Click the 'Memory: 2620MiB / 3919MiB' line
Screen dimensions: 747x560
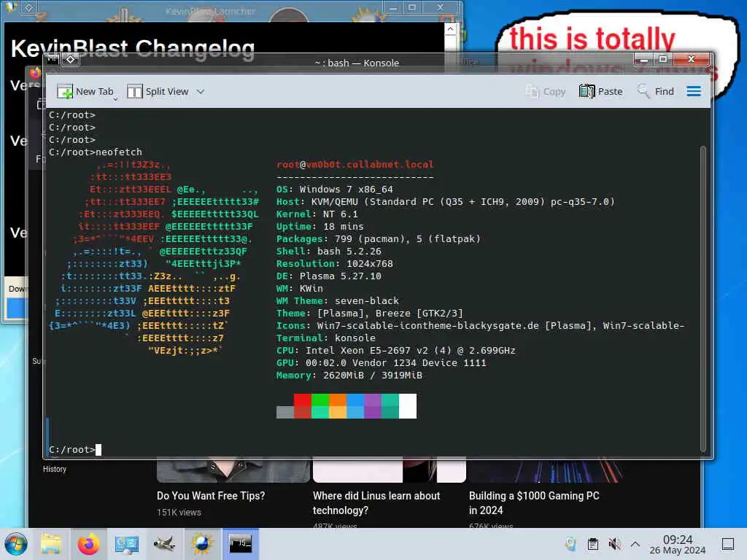[349, 375]
